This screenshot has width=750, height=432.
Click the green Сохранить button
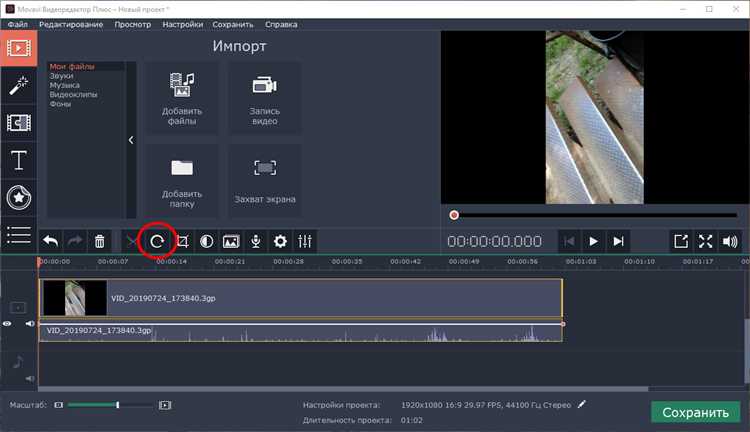pos(695,412)
